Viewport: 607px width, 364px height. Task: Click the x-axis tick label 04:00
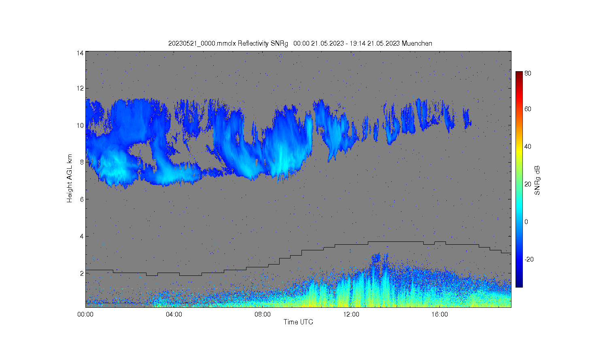[x=174, y=314]
